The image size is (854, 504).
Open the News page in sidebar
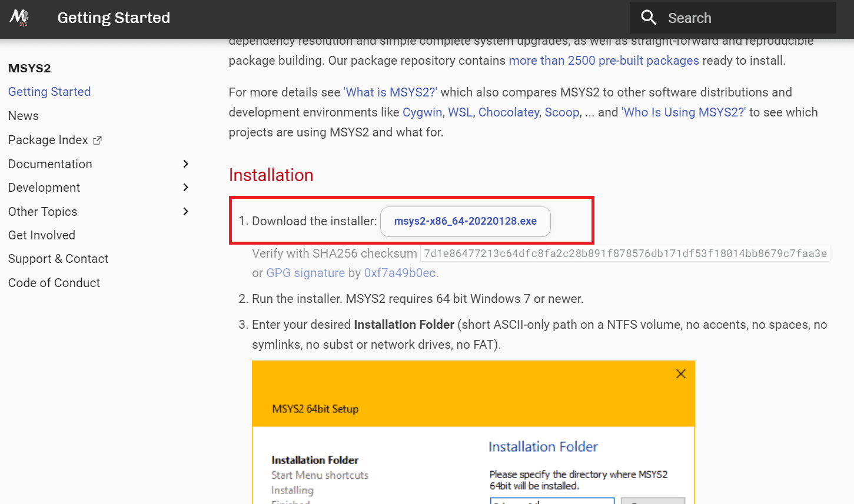click(x=24, y=116)
